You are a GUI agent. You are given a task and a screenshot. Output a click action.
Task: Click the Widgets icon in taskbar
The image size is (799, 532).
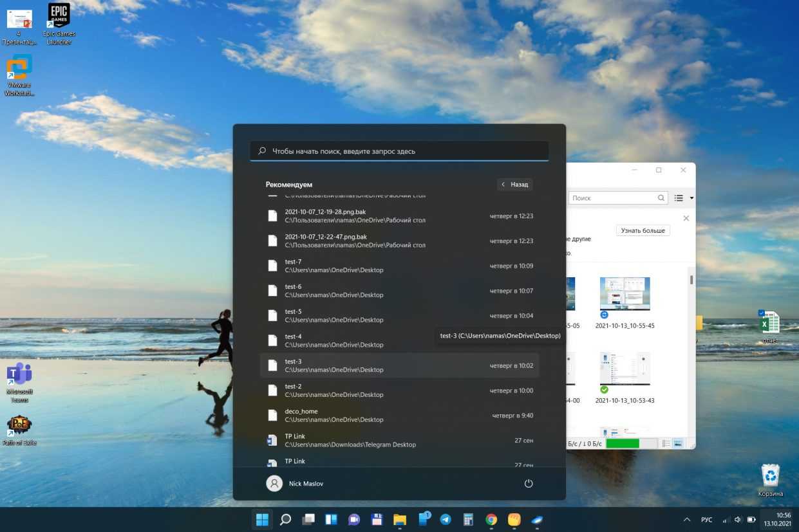(x=331, y=519)
